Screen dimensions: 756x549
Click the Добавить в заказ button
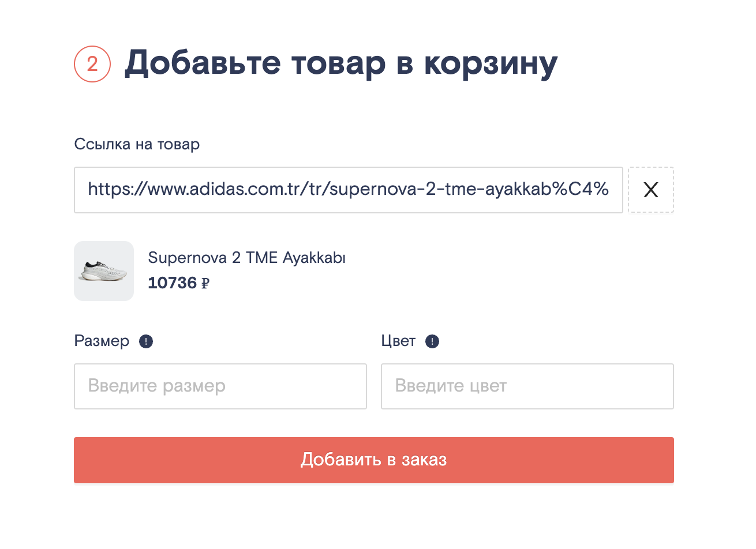click(374, 460)
